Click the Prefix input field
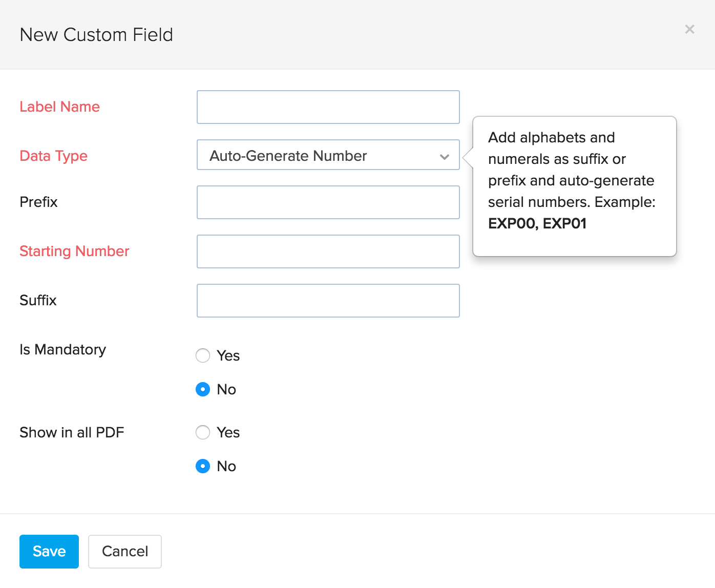 (328, 202)
